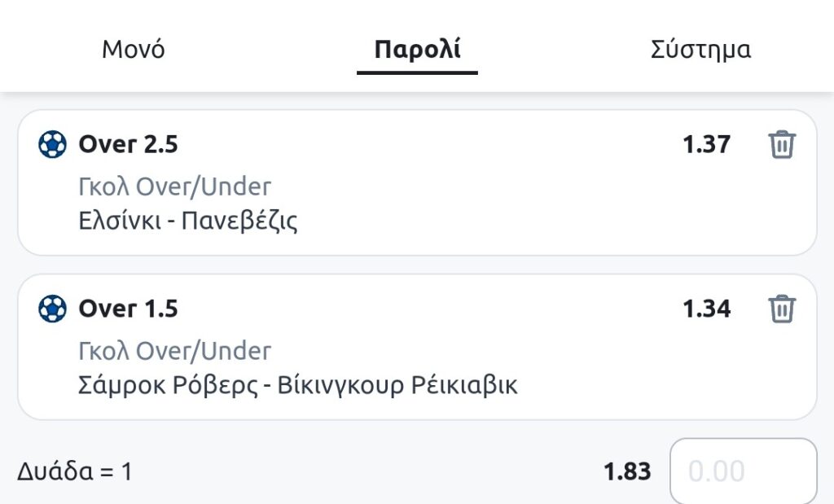The width and height of the screenshot is (834, 504).
Task: Click Γκολ Over/Under market under Over 1.5
Action: click(174, 351)
